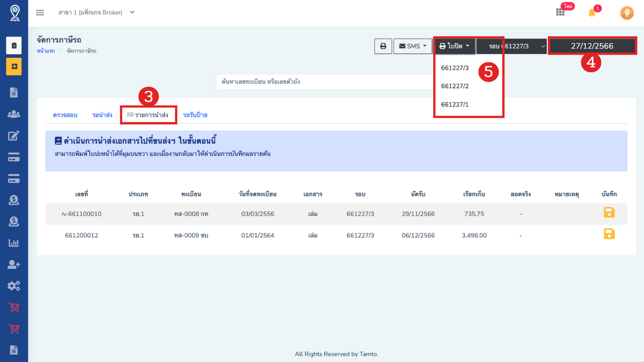Click registration date 03/03/2556
644x362 pixels.
pos(257,214)
